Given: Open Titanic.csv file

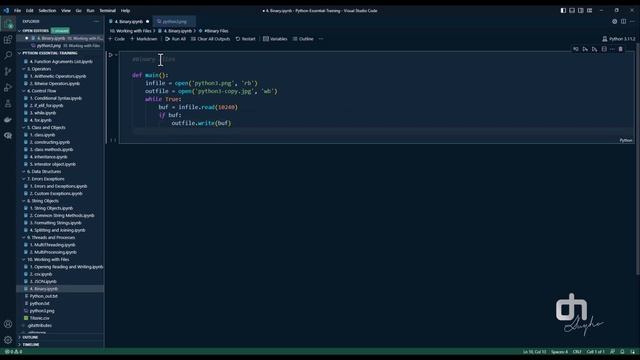Looking at the screenshot, I should [x=60, y=318].
